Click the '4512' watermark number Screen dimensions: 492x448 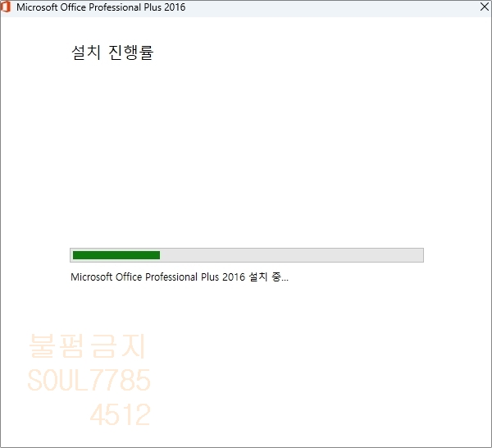pos(120,415)
